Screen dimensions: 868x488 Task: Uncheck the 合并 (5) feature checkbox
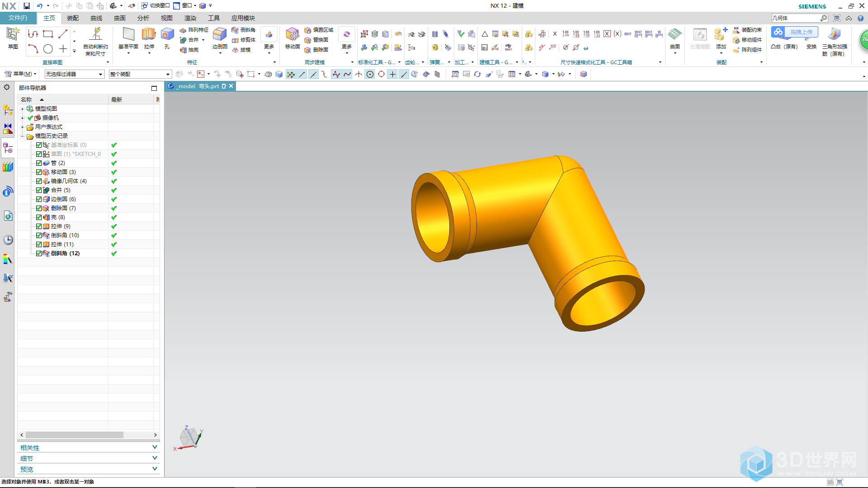[39, 190]
